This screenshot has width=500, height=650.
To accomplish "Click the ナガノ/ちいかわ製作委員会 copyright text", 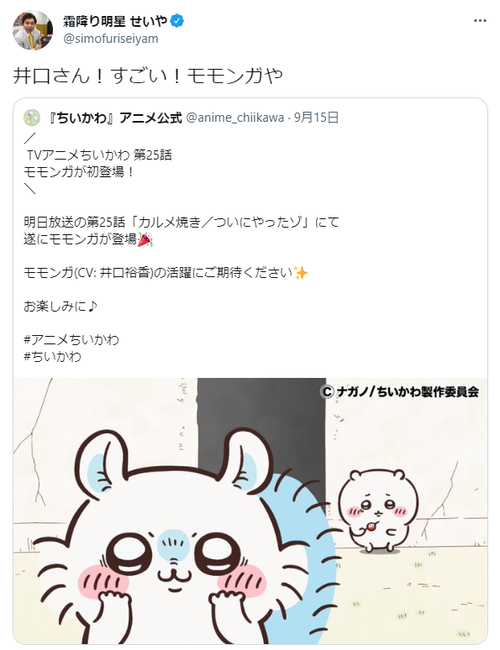I will (400, 392).
